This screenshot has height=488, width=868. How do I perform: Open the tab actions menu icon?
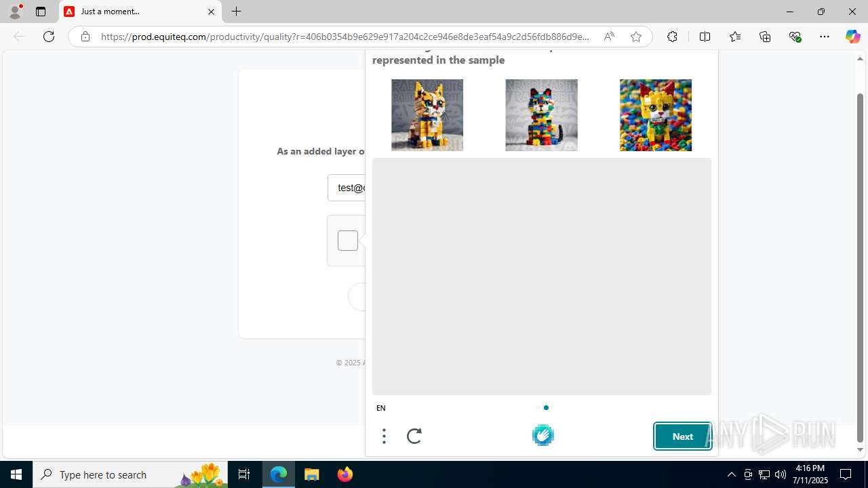pyautogui.click(x=41, y=12)
